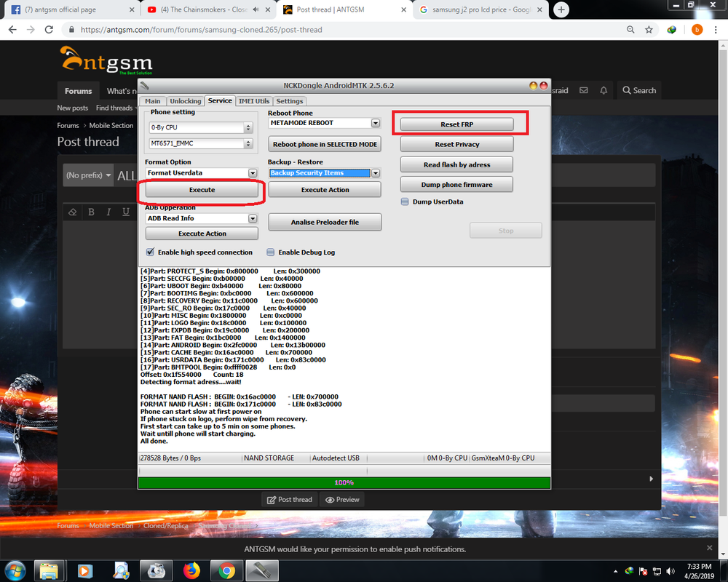Screen dimensions: 728x582
Task: Click Analise Preloader file button
Action: (325, 223)
